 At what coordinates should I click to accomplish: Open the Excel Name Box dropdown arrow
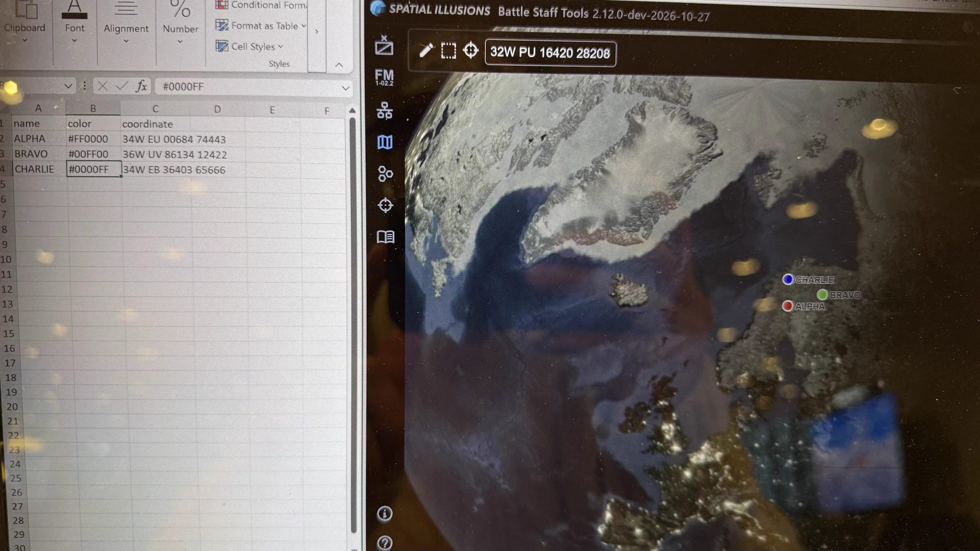68,86
